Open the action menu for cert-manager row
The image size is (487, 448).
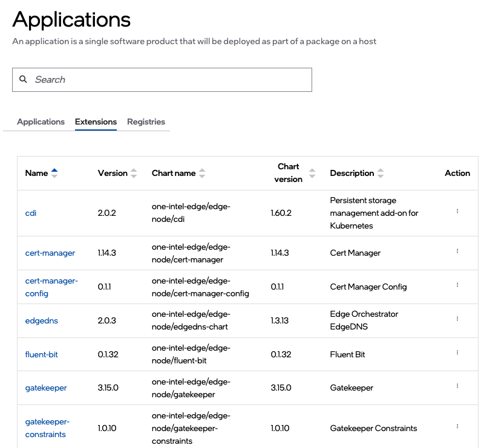(x=457, y=251)
